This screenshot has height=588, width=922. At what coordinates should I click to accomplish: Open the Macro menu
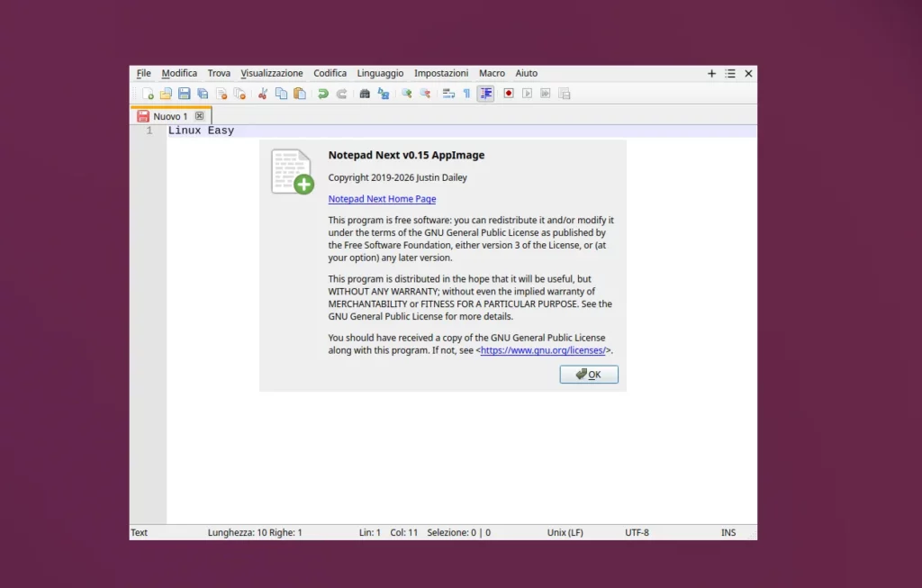point(492,74)
